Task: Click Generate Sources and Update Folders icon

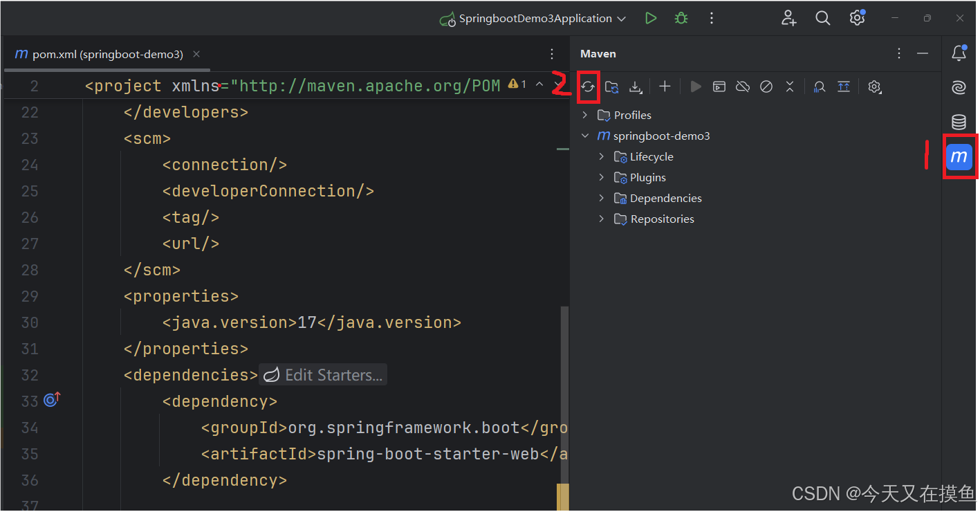Action: [611, 86]
